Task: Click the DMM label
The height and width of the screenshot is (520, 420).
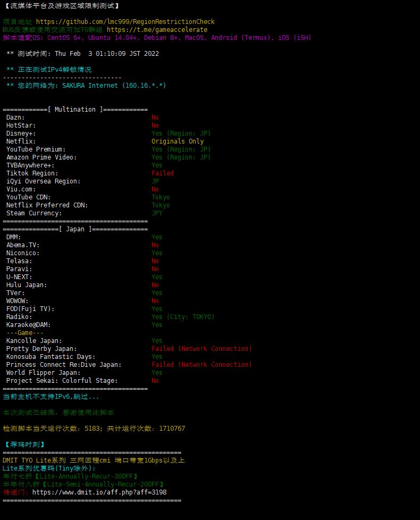Action: (x=14, y=237)
